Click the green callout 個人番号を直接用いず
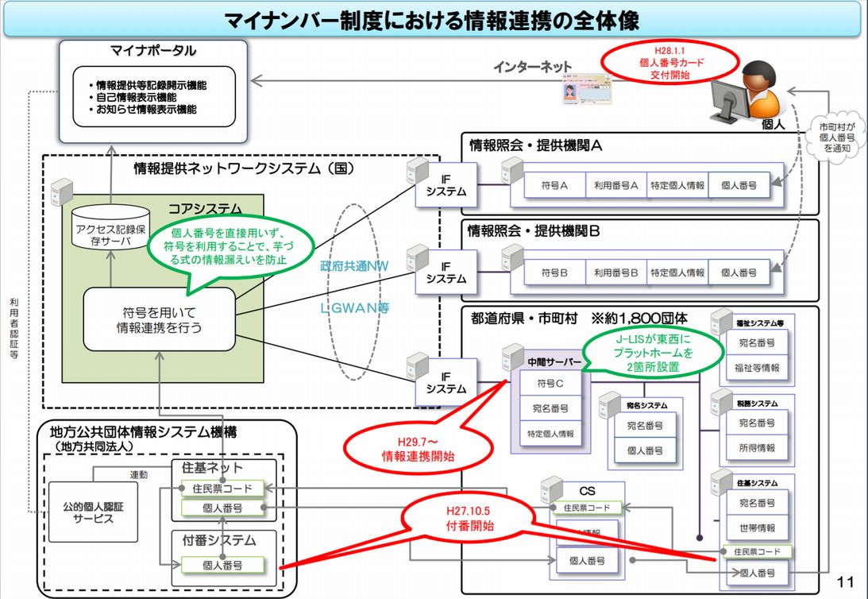868x599 pixels. point(230,245)
